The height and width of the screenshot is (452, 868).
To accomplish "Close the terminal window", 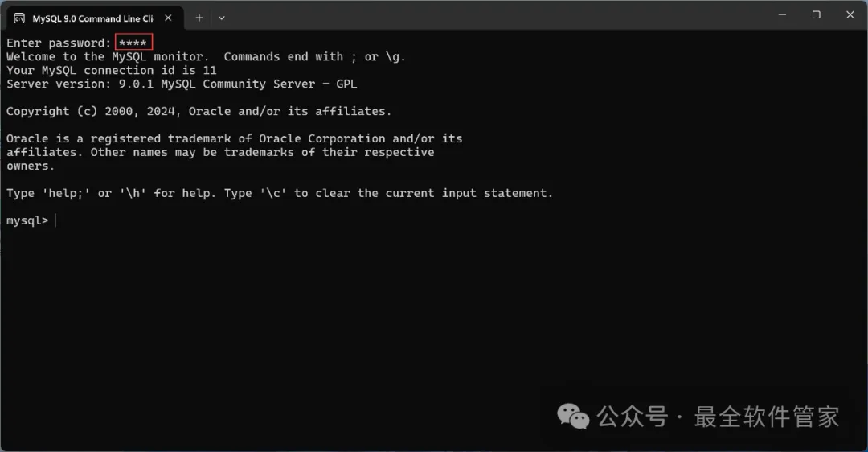I will point(850,14).
